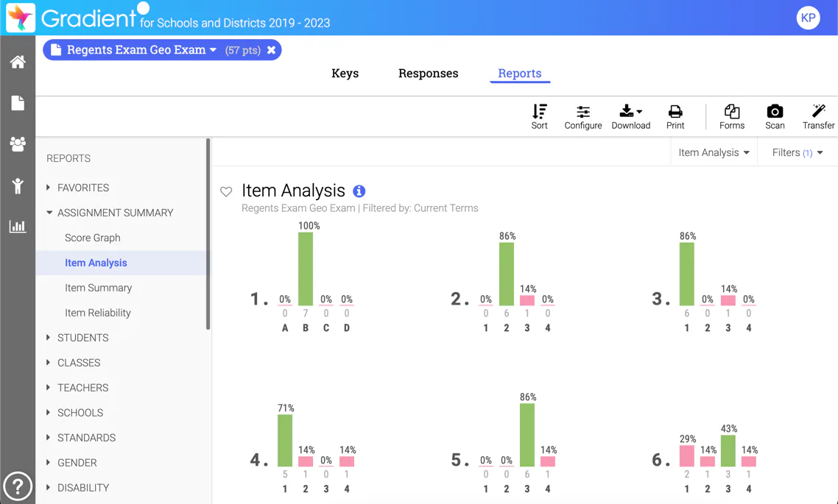Open the KP user avatar menu
This screenshot has height=504, width=838.
click(x=808, y=18)
